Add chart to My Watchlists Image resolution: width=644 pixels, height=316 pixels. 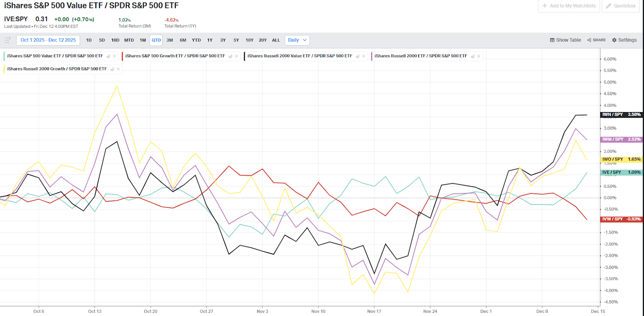coord(569,6)
